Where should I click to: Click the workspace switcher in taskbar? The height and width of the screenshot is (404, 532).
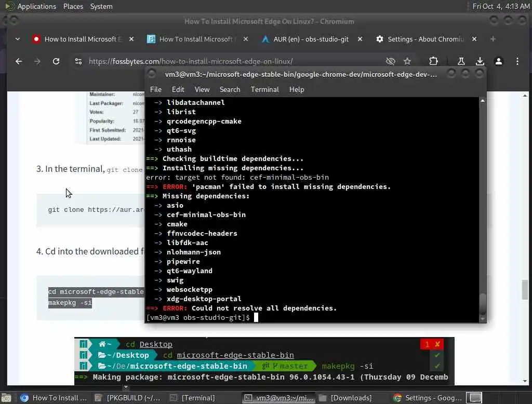point(475,398)
